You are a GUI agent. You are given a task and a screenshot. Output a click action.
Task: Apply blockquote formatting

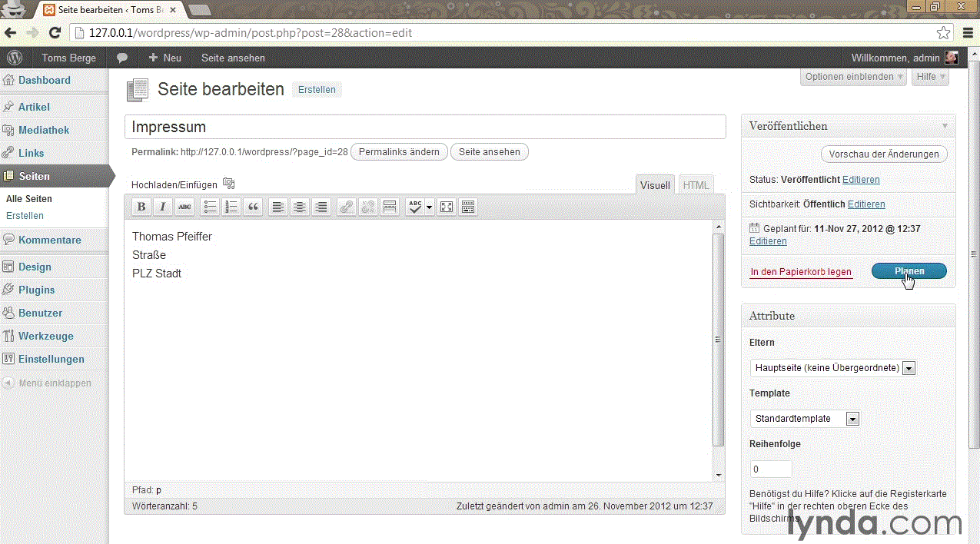(253, 207)
